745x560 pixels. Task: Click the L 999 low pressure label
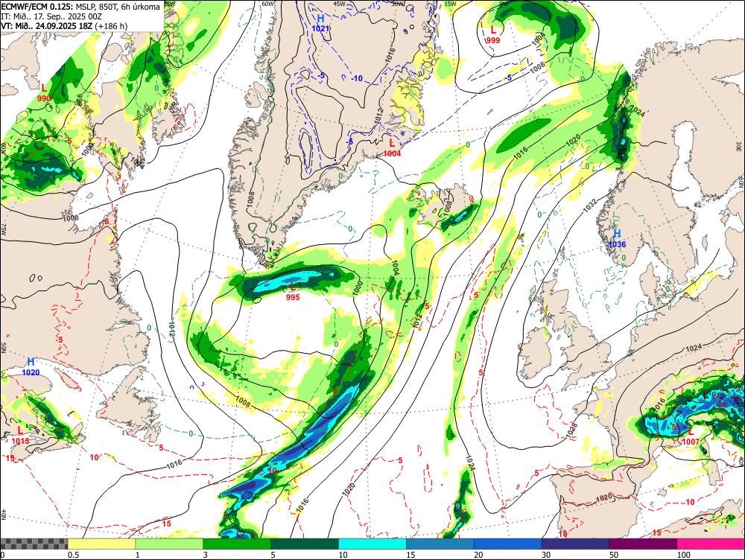pos(493,35)
